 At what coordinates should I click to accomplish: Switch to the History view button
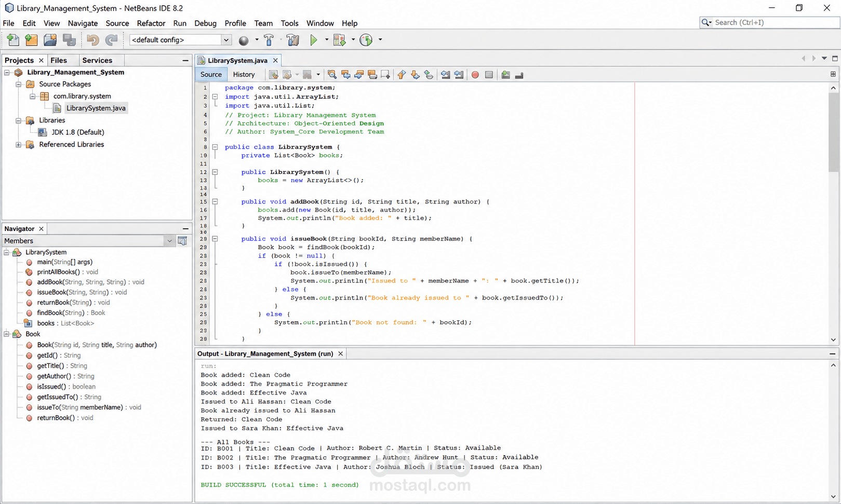[x=244, y=75]
